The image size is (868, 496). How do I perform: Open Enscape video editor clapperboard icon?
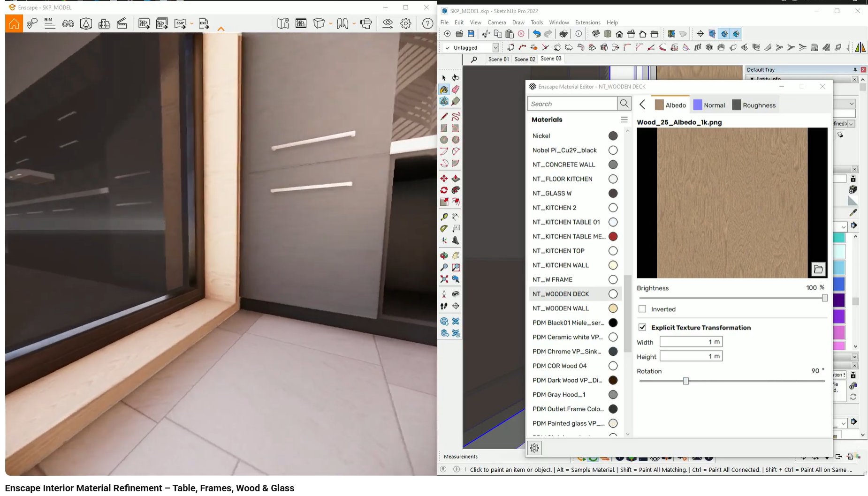(x=122, y=23)
